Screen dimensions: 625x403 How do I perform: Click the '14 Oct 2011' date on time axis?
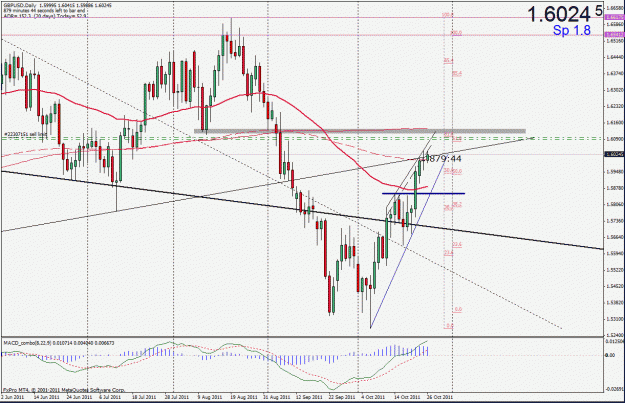pos(407,397)
